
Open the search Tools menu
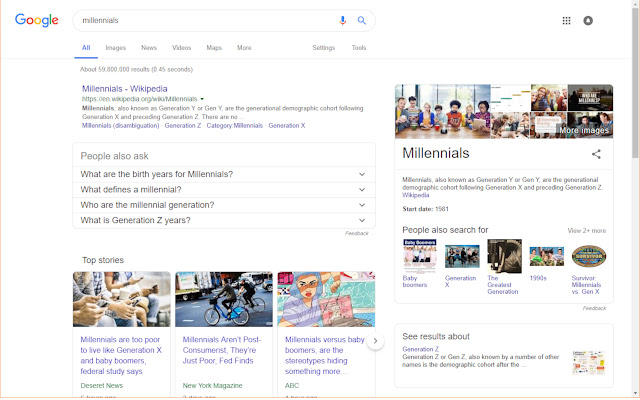(359, 48)
